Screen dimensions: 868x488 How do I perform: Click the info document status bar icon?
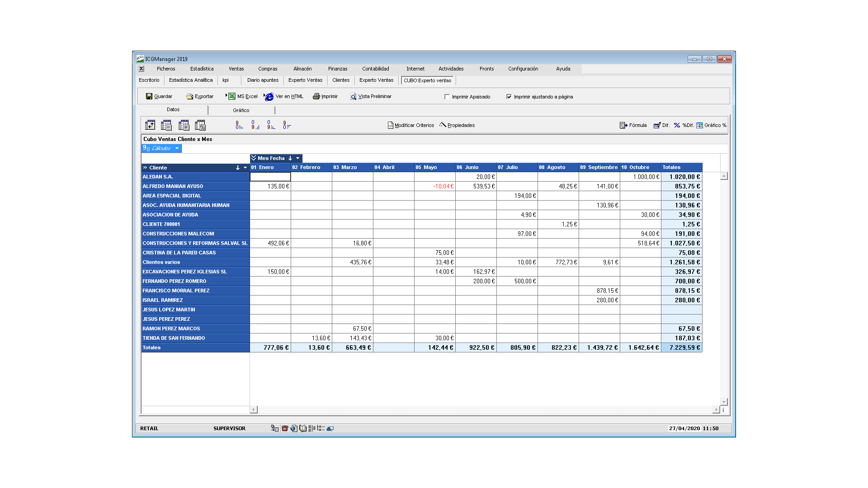[294, 428]
